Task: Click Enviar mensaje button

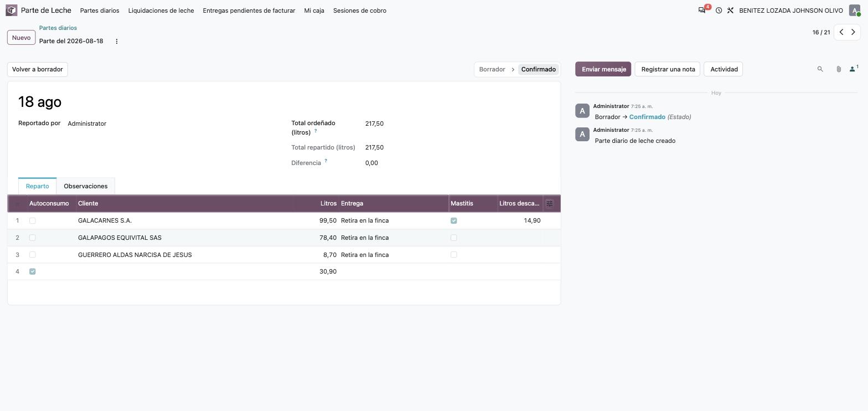Action: point(603,69)
